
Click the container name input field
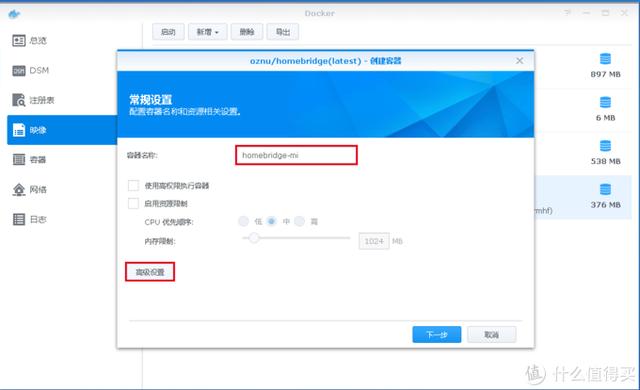pyautogui.click(x=296, y=155)
